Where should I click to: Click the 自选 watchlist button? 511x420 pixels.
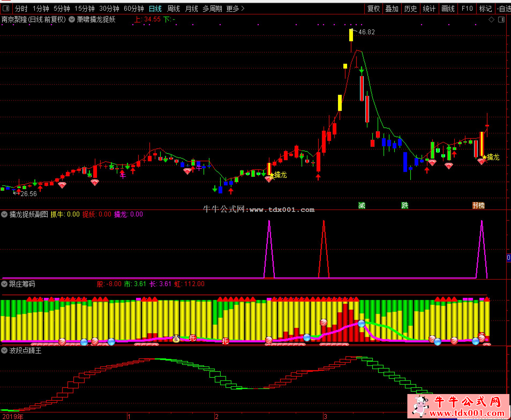tap(504, 9)
